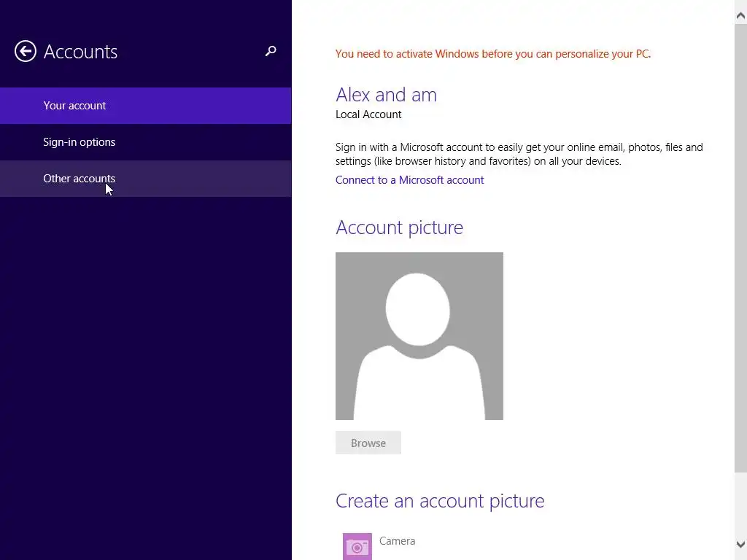Open the search magnifier icon
Viewport: 747px width, 560px height.
[x=271, y=51]
